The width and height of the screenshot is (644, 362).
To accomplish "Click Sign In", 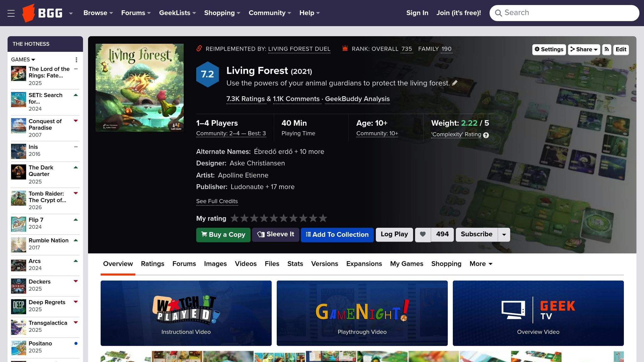I will [x=417, y=13].
